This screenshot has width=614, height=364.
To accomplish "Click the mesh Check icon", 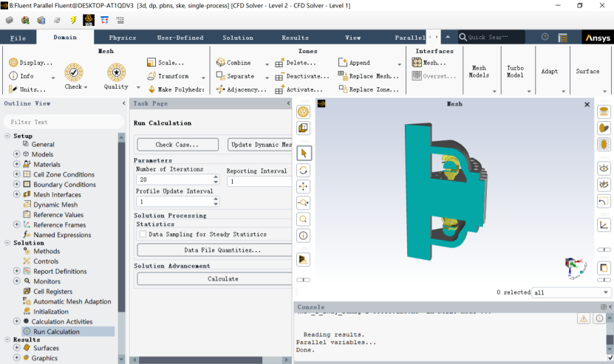I will [74, 72].
